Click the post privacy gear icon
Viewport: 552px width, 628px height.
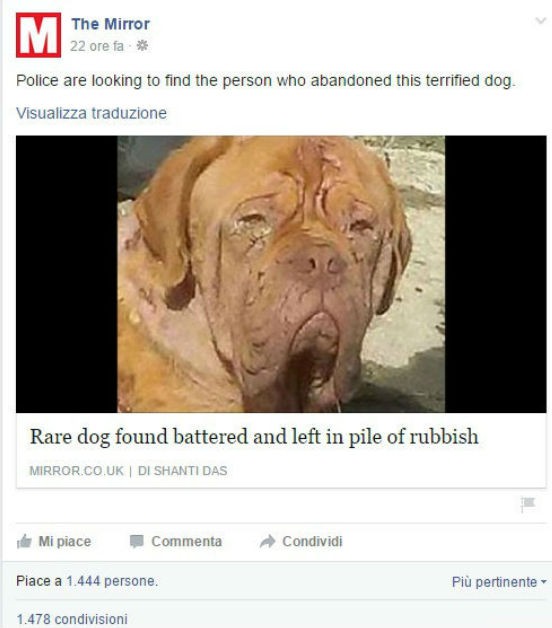(142, 46)
